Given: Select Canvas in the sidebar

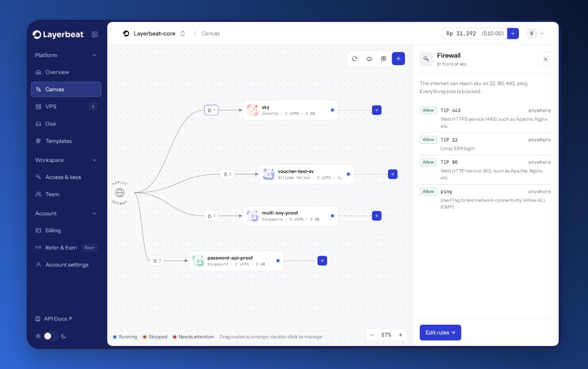Looking at the screenshot, I should pos(66,89).
